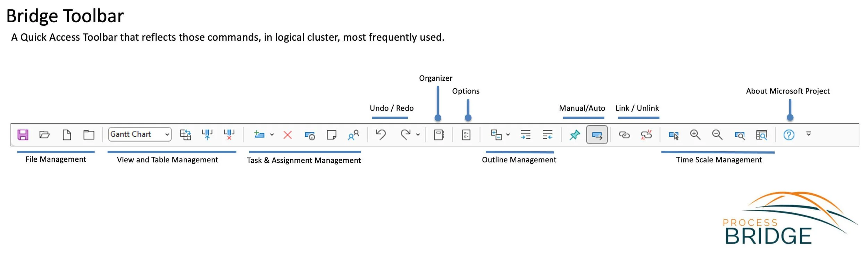
Task: Insert a task with the green-plus task icon
Action: [259, 135]
